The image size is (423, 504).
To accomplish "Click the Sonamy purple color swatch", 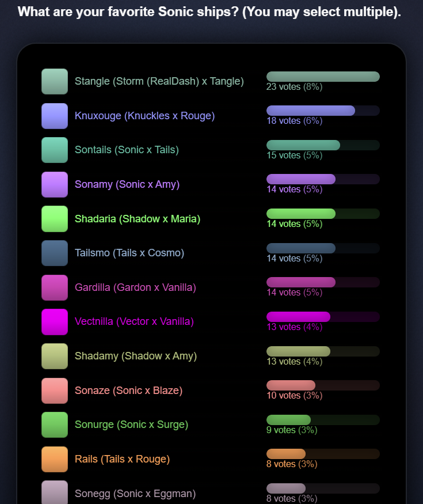I will point(55,184).
